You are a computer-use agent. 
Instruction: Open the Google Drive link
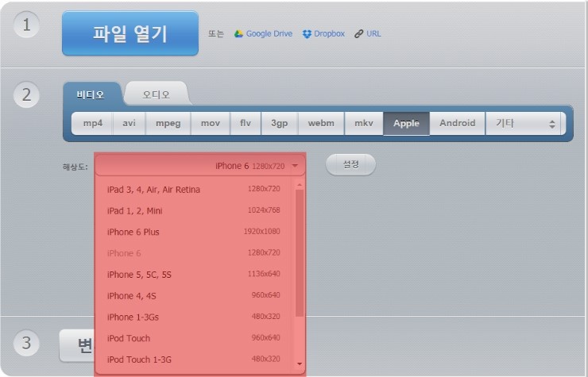click(x=269, y=33)
